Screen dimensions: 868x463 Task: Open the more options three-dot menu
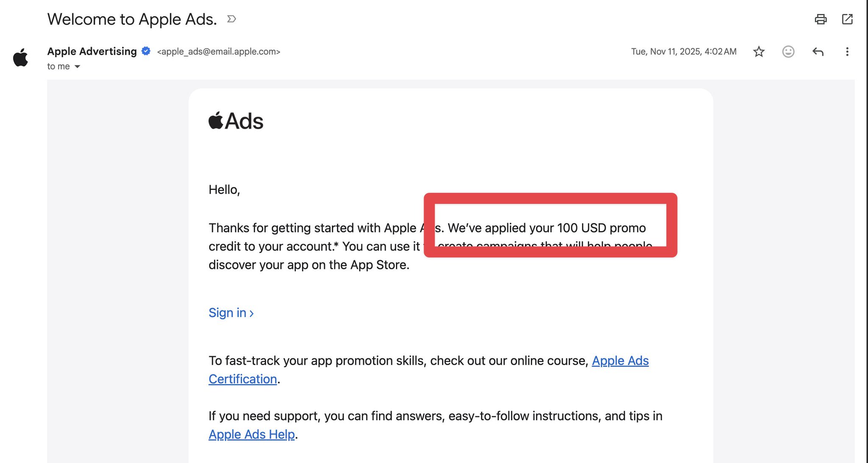click(x=847, y=52)
